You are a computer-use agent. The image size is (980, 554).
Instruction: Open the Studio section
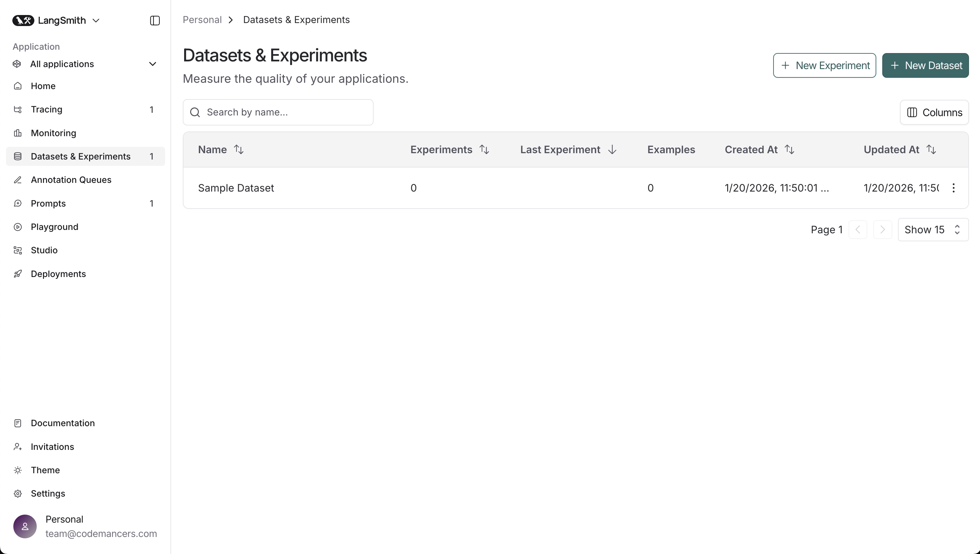coord(43,250)
